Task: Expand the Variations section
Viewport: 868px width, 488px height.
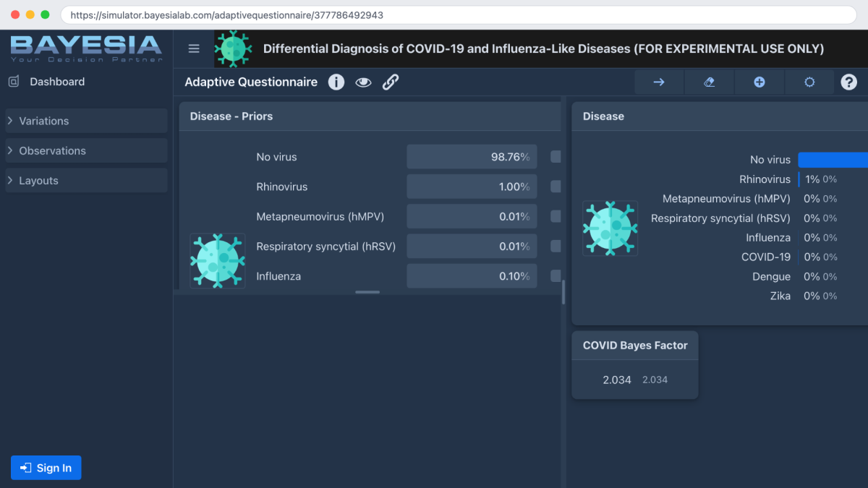Action: click(x=87, y=121)
